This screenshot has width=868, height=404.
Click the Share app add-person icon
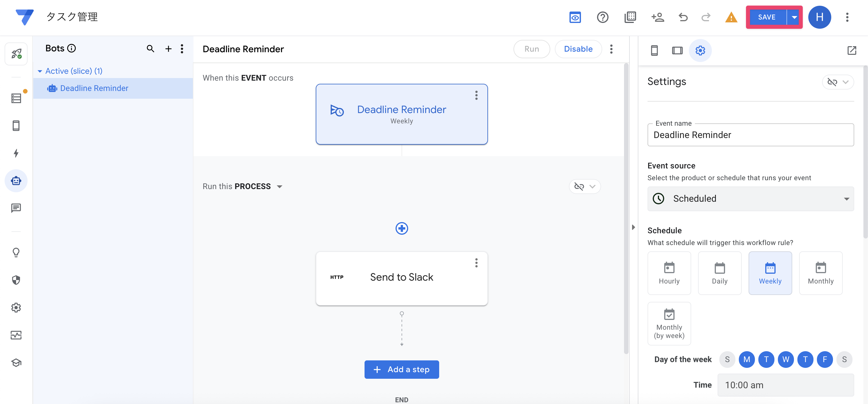click(x=657, y=17)
